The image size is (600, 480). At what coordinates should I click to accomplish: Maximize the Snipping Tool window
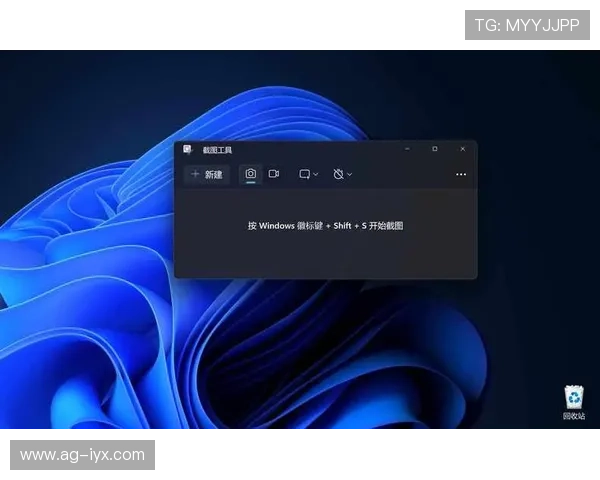[x=435, y=149]
